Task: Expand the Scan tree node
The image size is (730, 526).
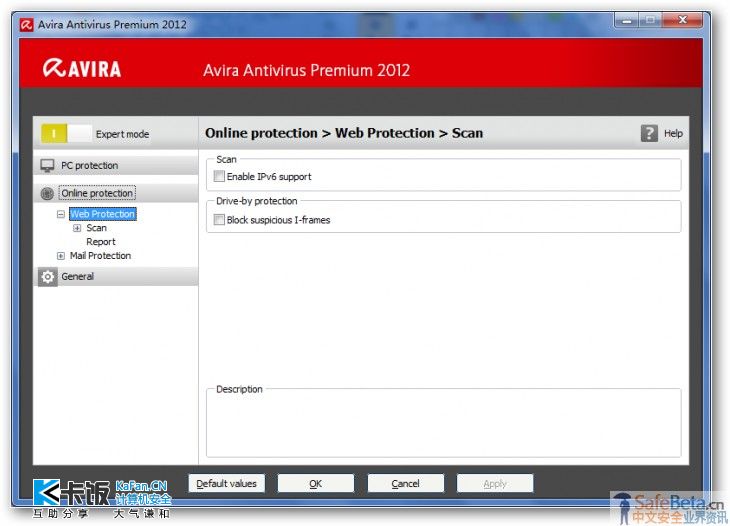Action: [x=77, y=228]
